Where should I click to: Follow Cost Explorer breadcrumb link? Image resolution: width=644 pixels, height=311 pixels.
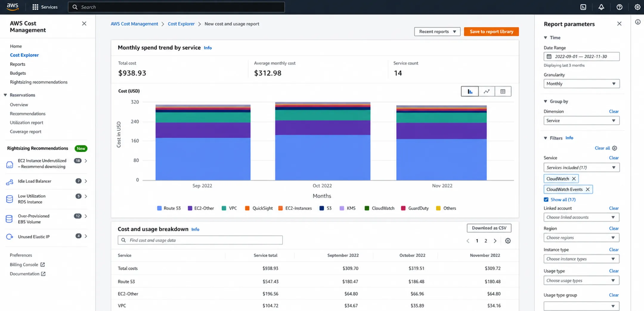tap(181, 24)
